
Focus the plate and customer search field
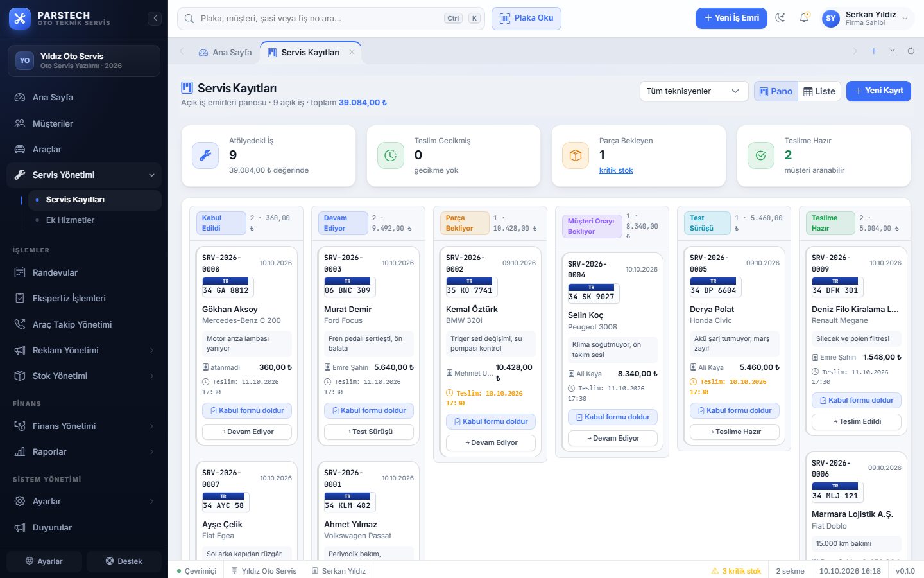pyautogui.click(x=331, y=19)
